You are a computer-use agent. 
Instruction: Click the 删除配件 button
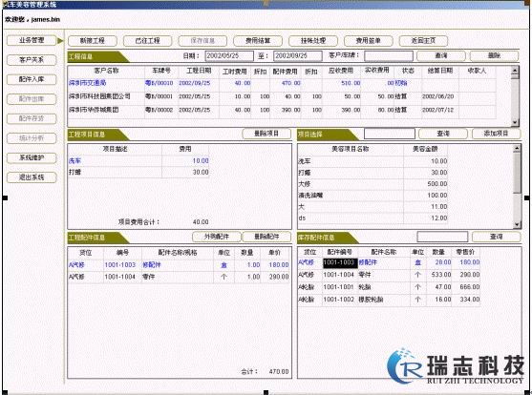point(266,237)
